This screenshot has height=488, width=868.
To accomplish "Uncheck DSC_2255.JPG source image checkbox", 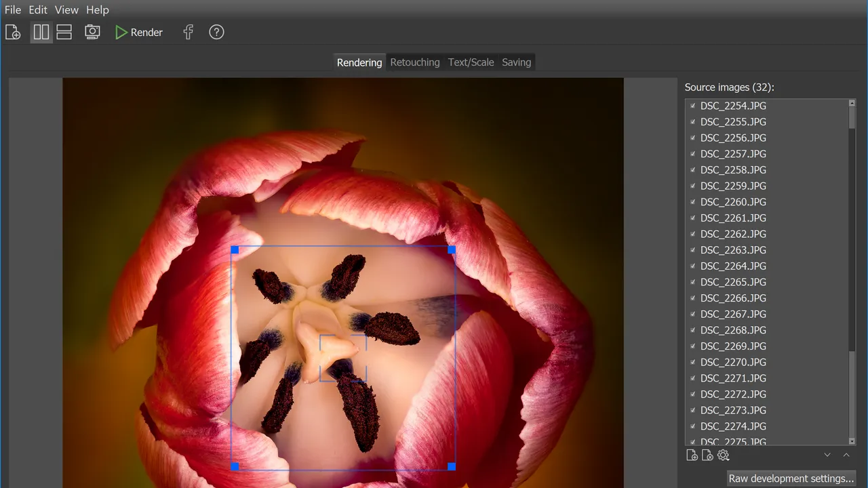I will point(692,122).
